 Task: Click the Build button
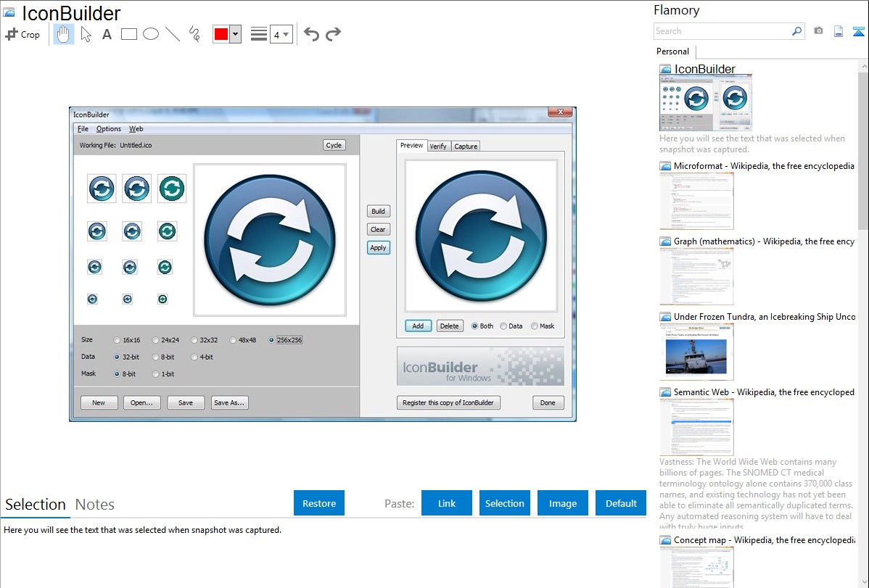click(379, 211)
